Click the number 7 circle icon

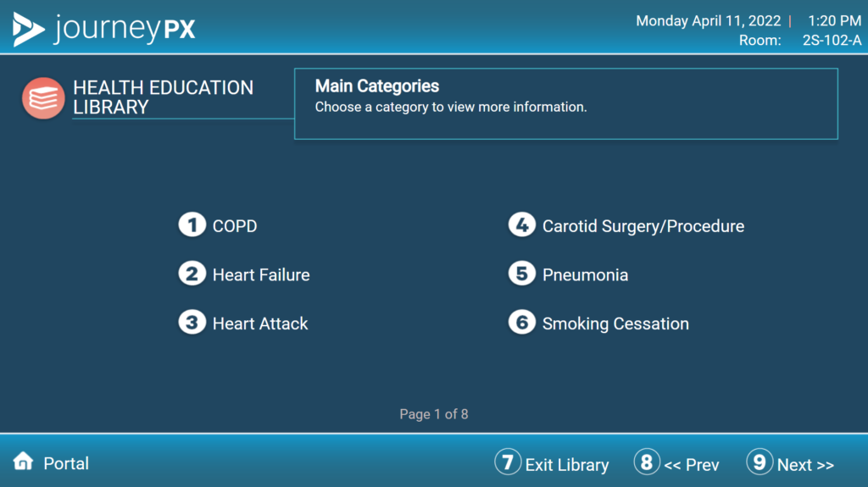point(508,462)
